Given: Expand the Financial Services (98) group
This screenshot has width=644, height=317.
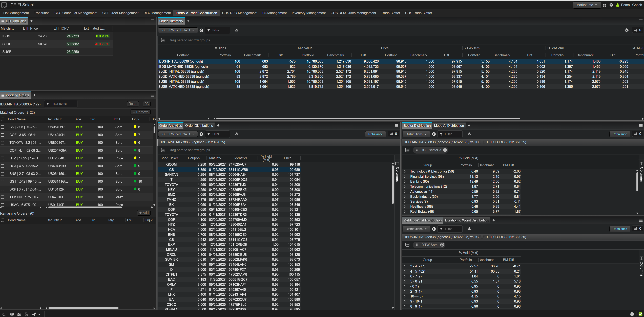Looking at the screenshot, I should [405, 176].
